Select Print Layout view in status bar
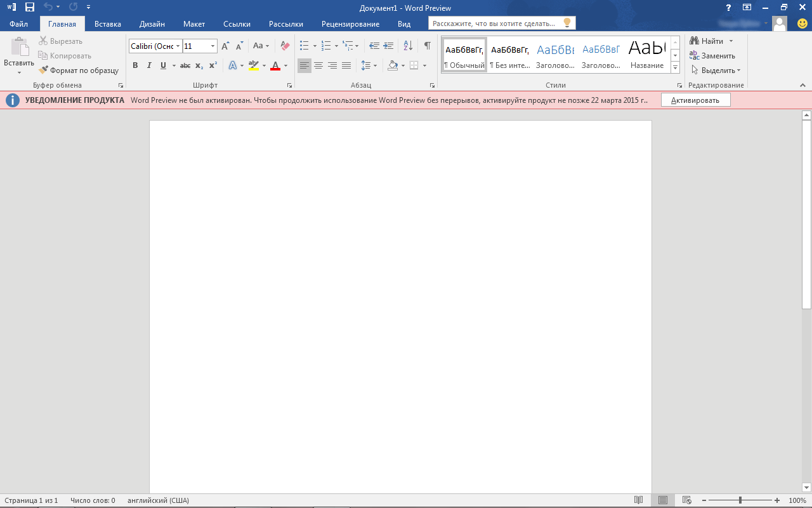The width and height of the screenshot is (812, 508). [663, 500]
